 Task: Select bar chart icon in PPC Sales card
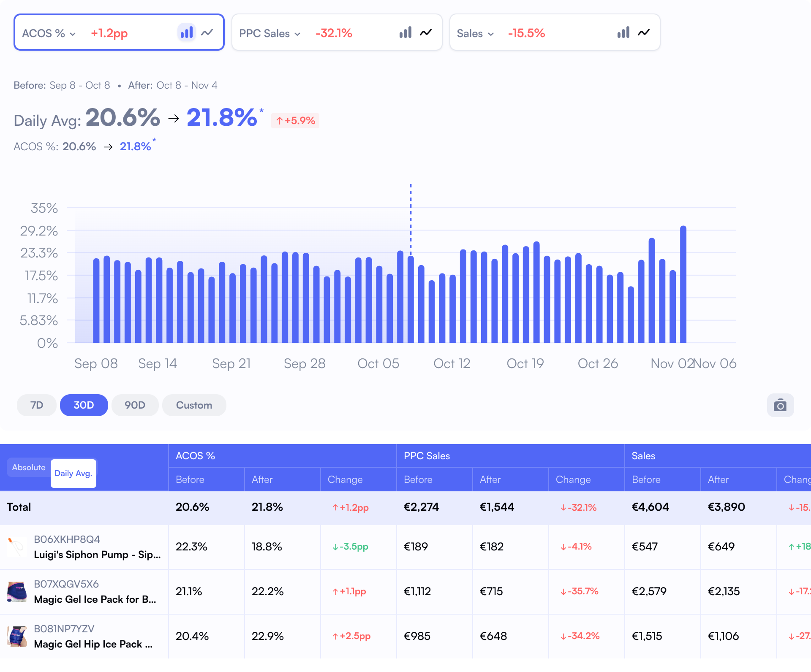(405, 33)
